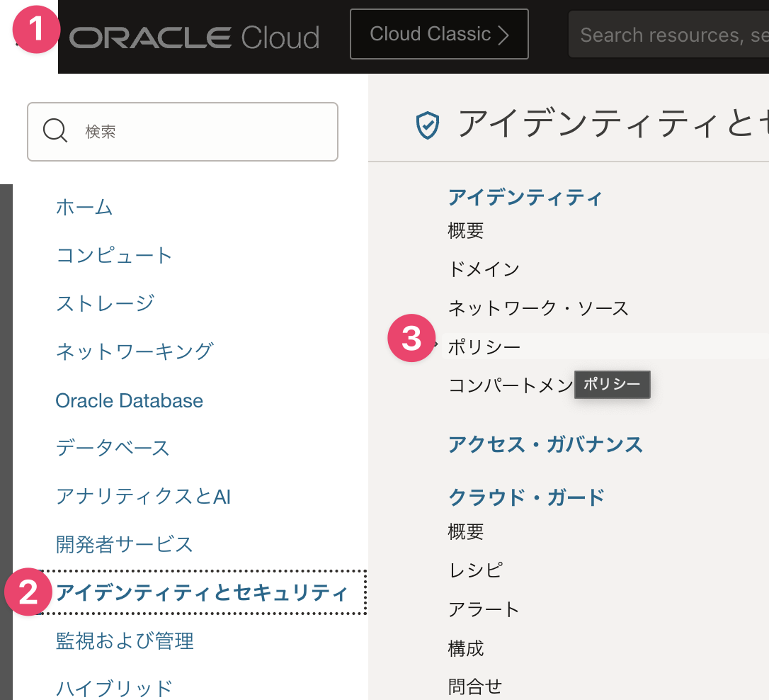Select Oracle Database in the menu

tap(129, 400)
